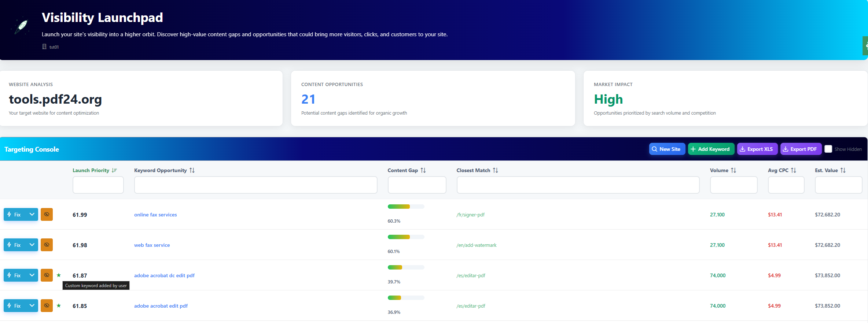This screenshot has height=323, width=868.
Task: Click the 36.9% content gap progress bar
Action: [x=406, y=298]
